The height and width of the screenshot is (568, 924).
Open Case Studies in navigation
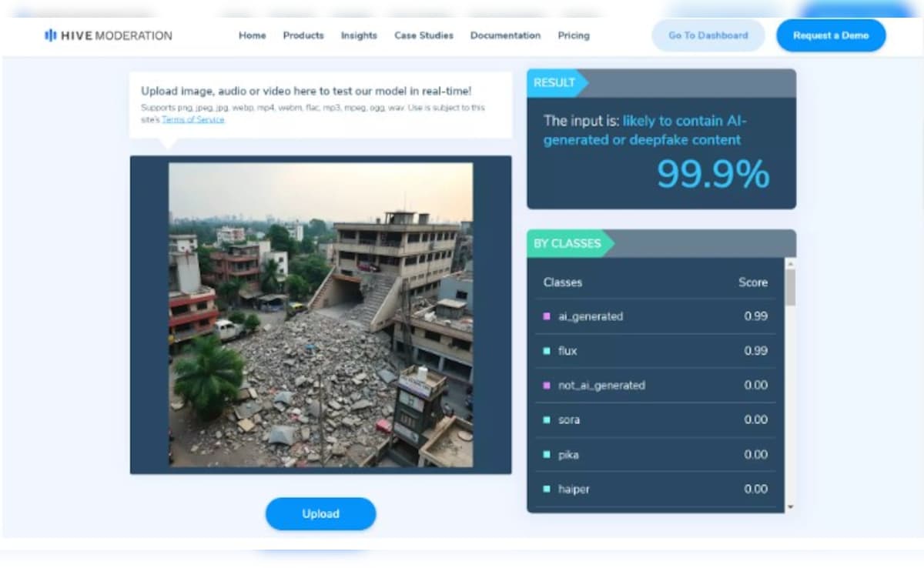[423, 35]
